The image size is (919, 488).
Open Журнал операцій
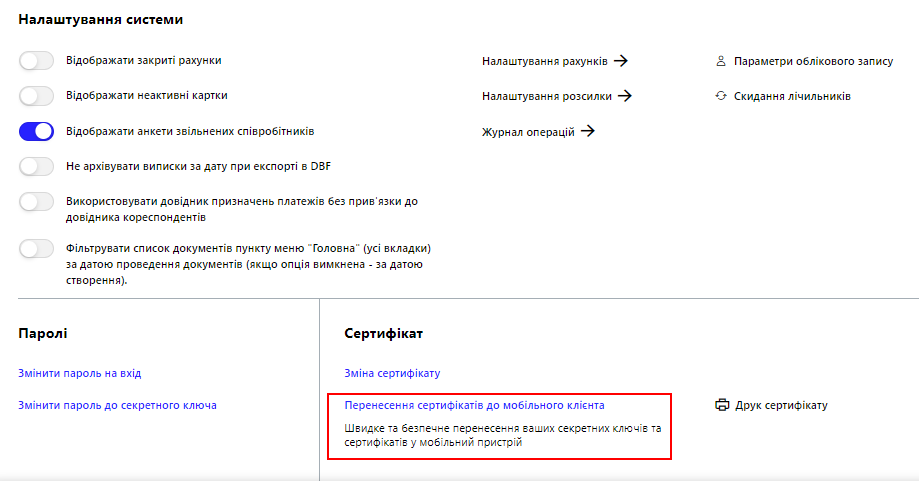coord(528,132)
